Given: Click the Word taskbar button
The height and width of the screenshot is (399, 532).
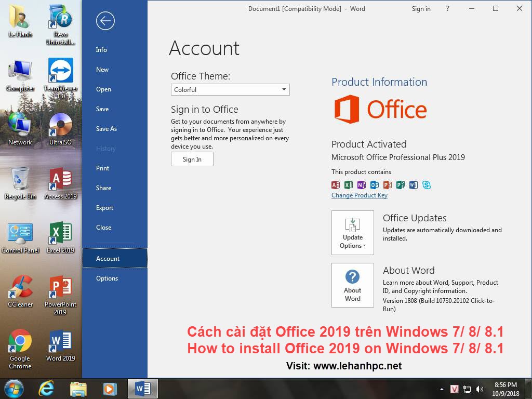Looking at the screenshot, I should 142,389.
